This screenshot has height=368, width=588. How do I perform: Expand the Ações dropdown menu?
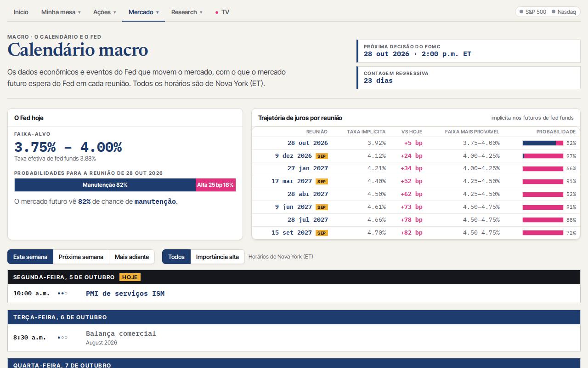pyautogui.click(x=104, y=12)
